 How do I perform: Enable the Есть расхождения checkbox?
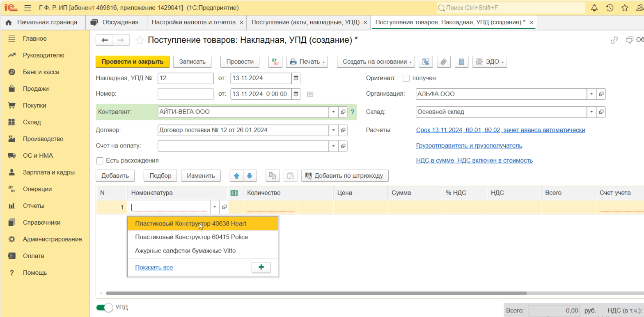click(x=100, y=161)
